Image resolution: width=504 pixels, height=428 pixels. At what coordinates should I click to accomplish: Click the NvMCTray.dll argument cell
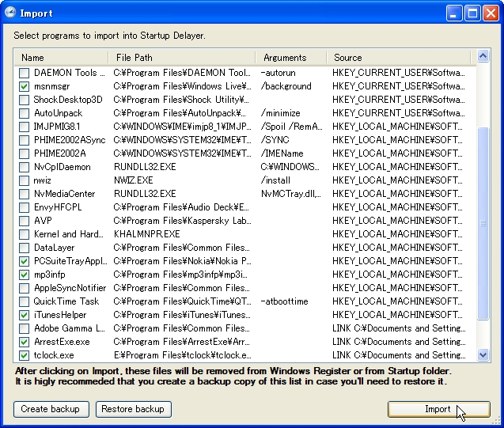click(x=291, y=194)
